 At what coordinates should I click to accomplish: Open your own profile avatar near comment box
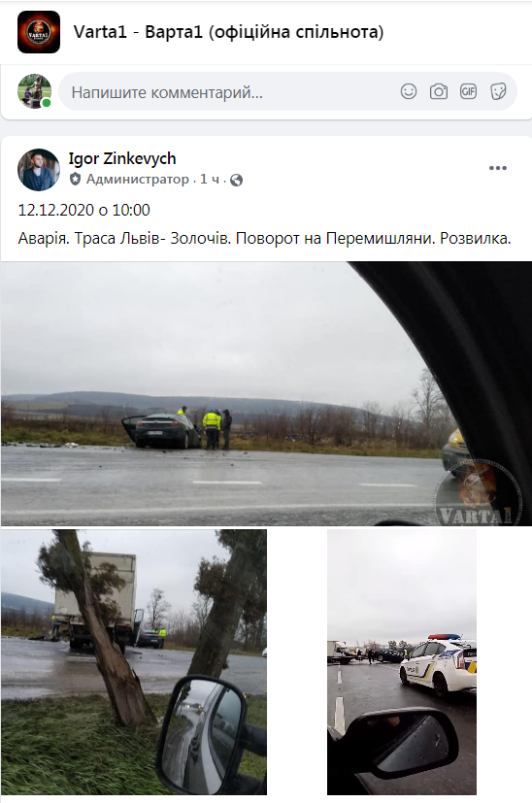[x=35, y=91]
